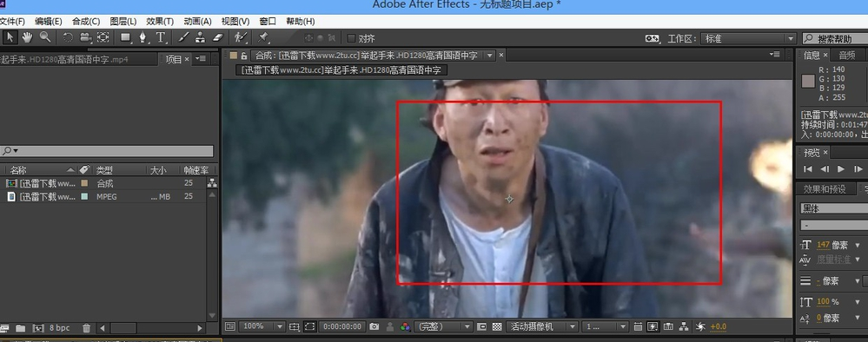Open the composition name dropdown in viewer tab
The height and width of the screenshot is (342, 868).
pyautogui.click(x=489, y=56)
